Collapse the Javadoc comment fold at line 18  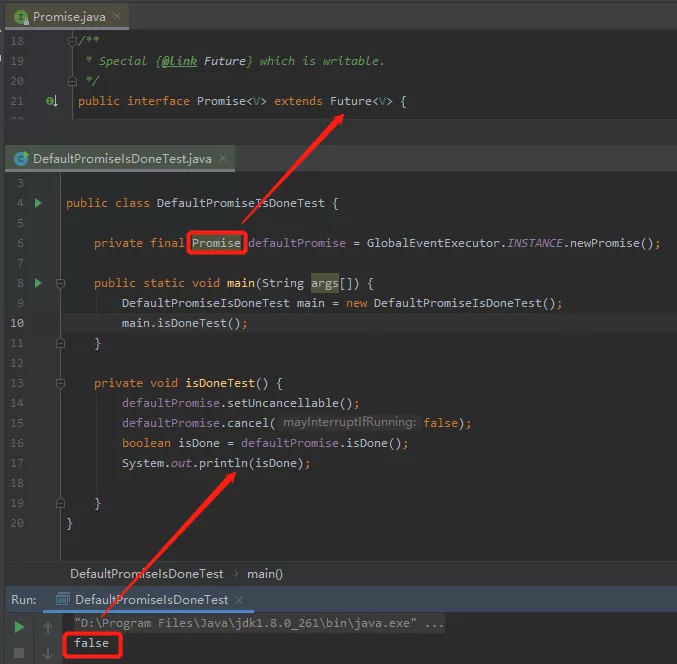[x=72, y=41]
